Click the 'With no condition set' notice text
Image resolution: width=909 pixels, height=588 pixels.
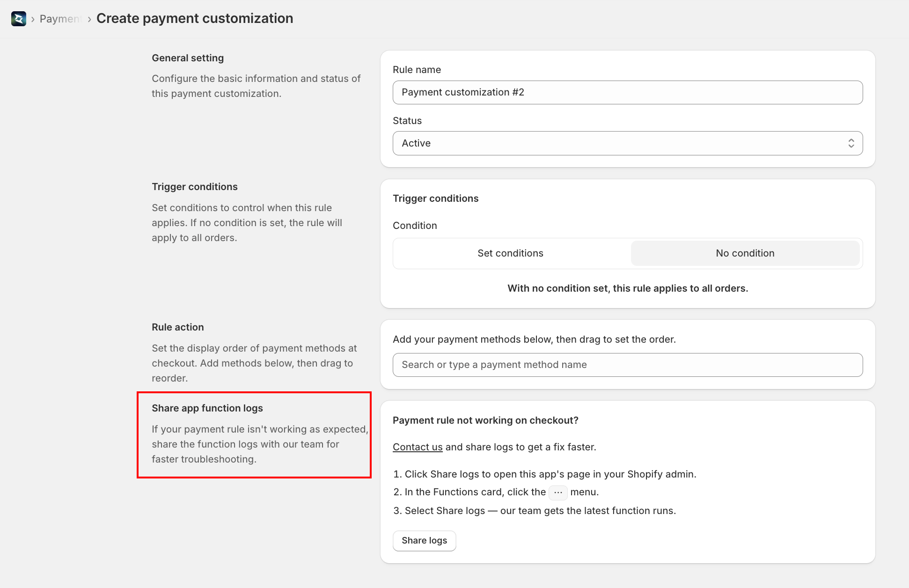click(628, 288)
